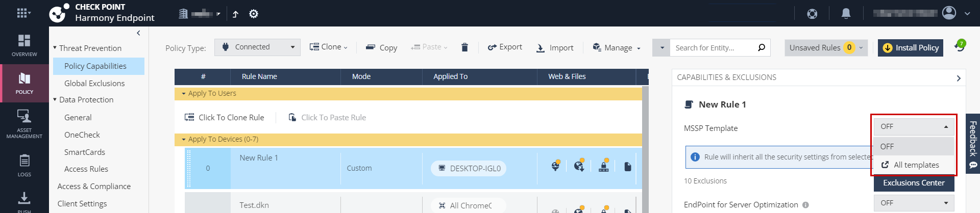This screenshot has height=213, width=980.
Task: Collapse the Apply To Devices group
Action: point(184,139)
